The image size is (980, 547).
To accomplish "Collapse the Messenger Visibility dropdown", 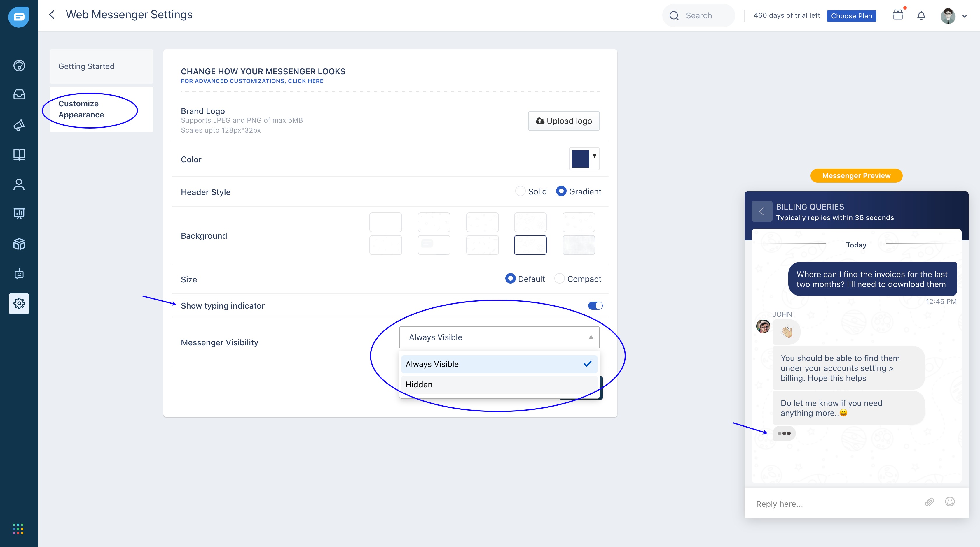I will tap(591, 337).
